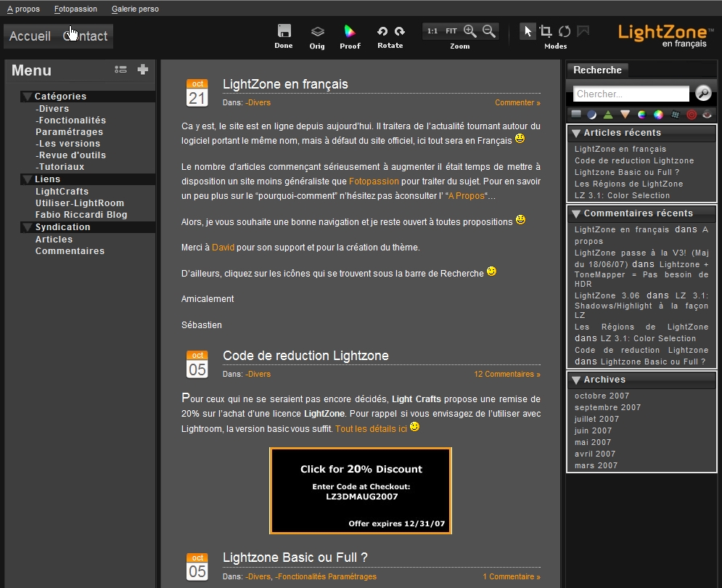Select the crop mode icon

point(546,31)
